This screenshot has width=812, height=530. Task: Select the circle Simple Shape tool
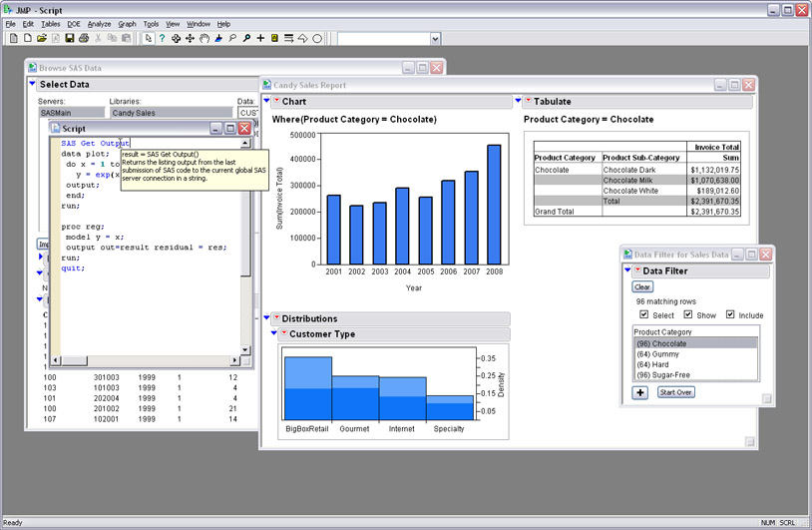(317, 38)
